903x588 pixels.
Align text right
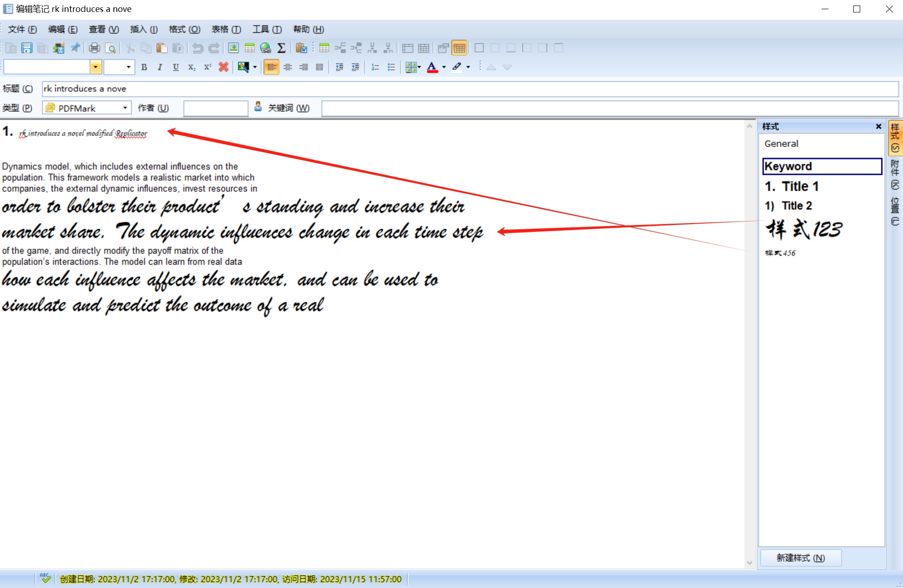[x=304, y=67]
